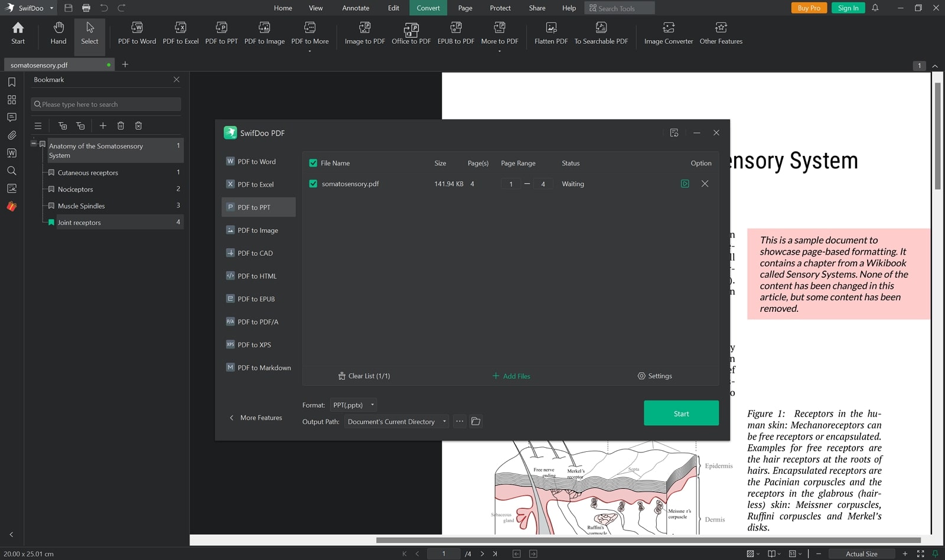The height and width of the screenshot is (560, 945).
Task: Open the Start tool in ribbon
Action: (18, 34)
